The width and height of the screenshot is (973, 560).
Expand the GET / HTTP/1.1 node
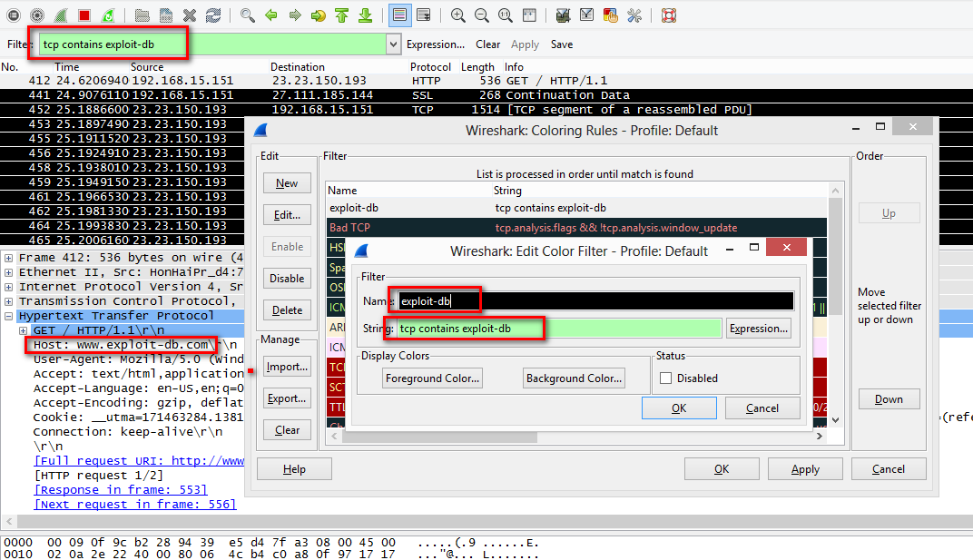coord(23,330)
